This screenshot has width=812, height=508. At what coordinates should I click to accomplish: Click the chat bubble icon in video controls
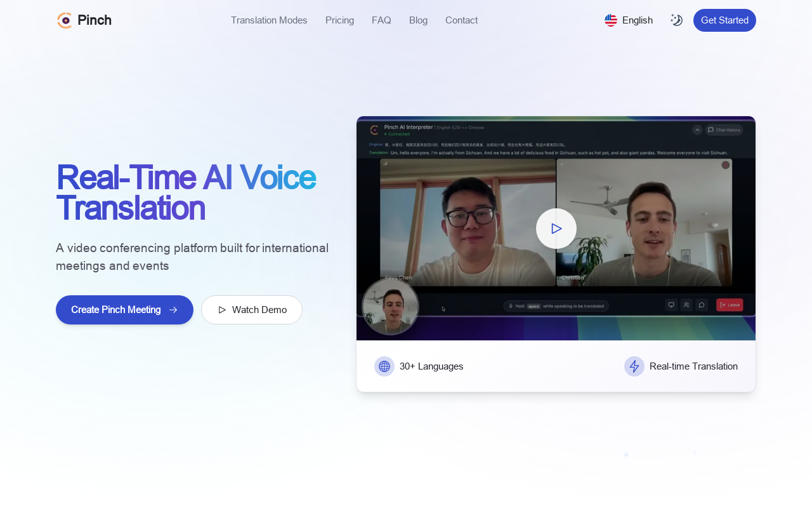coord(702,305)
